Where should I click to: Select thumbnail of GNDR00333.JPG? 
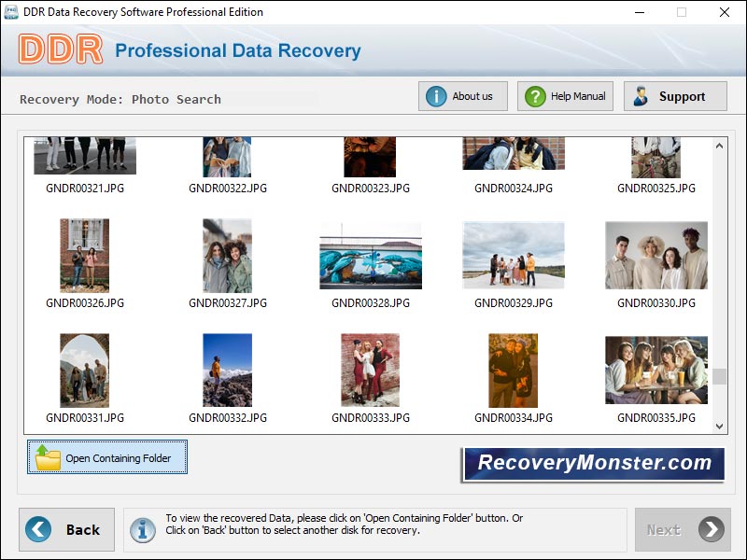(370, 370)
